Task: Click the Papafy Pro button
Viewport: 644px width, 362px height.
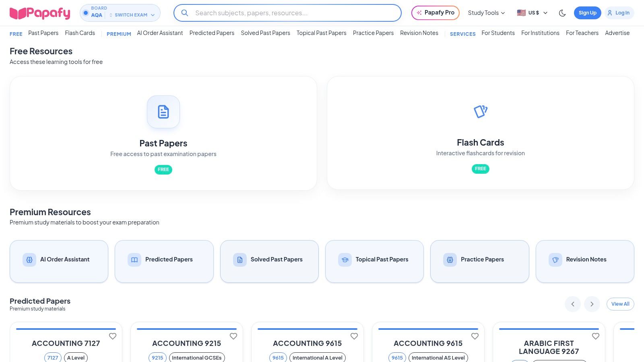Action: [x=436, y=13]
